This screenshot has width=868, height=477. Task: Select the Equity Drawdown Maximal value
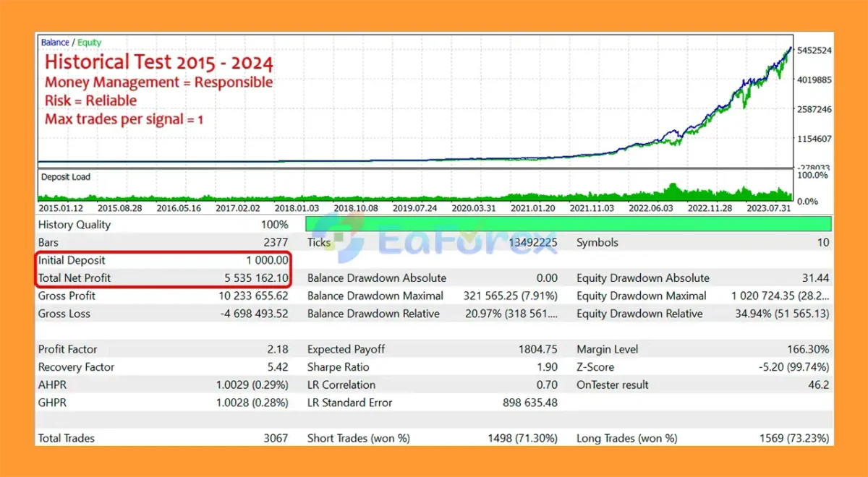point(780,296)
